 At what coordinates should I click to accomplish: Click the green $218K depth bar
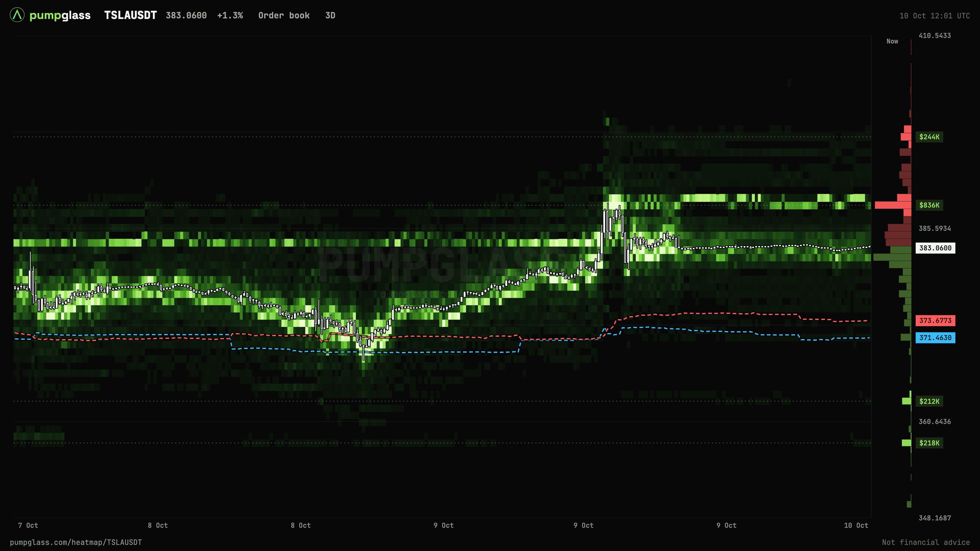[x=907, y=443]
